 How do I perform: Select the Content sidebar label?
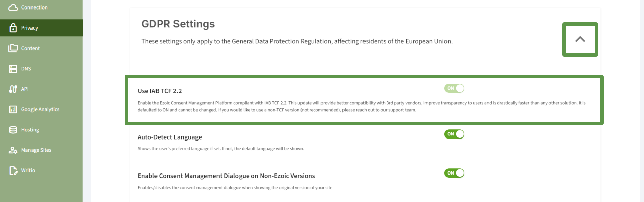pos(30,48)
